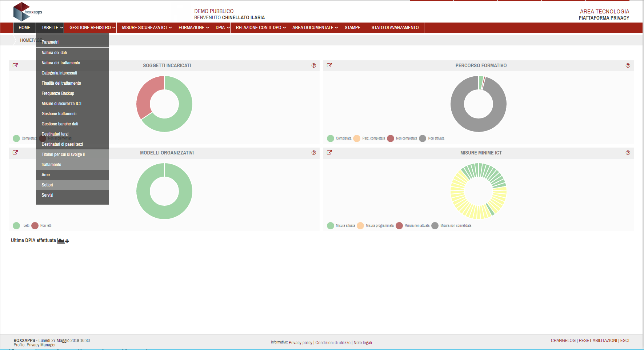
Task: Open the Stampe menu item
Action: [x=352, y=28]
